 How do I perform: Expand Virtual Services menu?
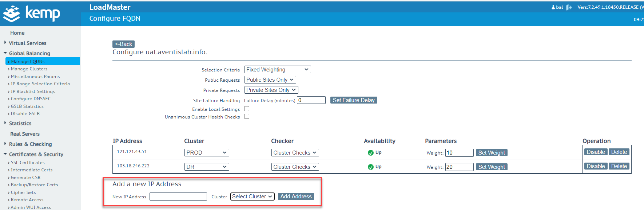(27, 43)
